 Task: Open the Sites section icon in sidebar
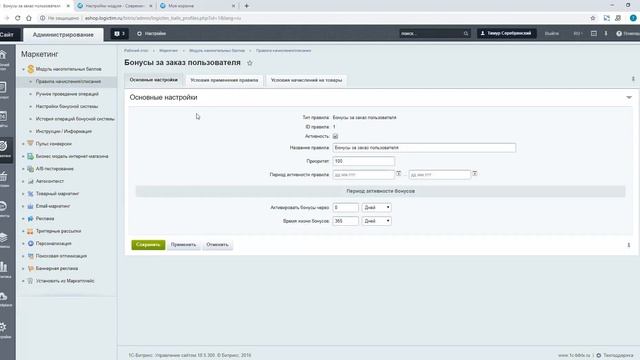coord(3,117)
